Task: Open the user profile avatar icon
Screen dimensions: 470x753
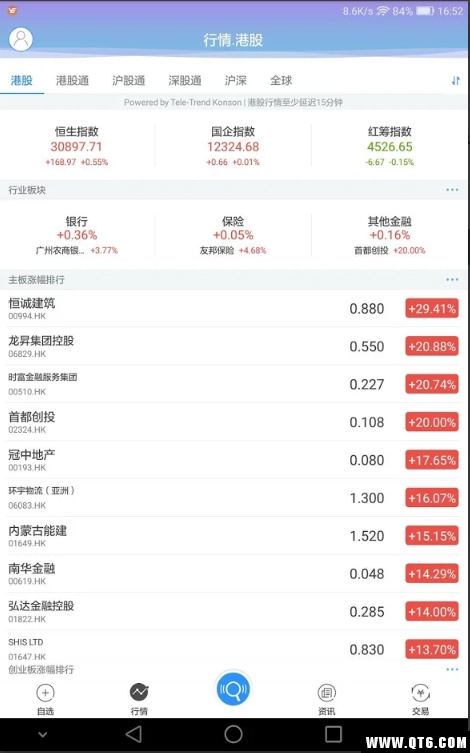Action: pos(21,39)
